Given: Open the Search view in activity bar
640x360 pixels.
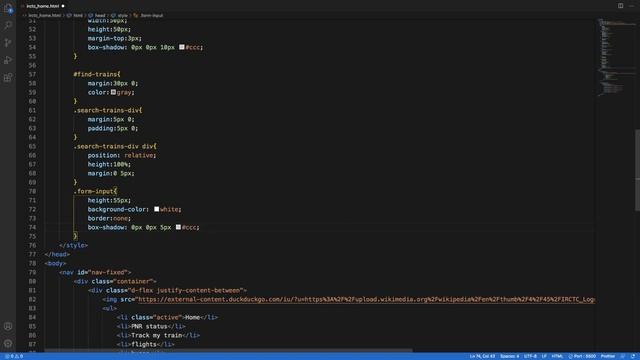Looking at the screenshot, I should coord(8,25).
